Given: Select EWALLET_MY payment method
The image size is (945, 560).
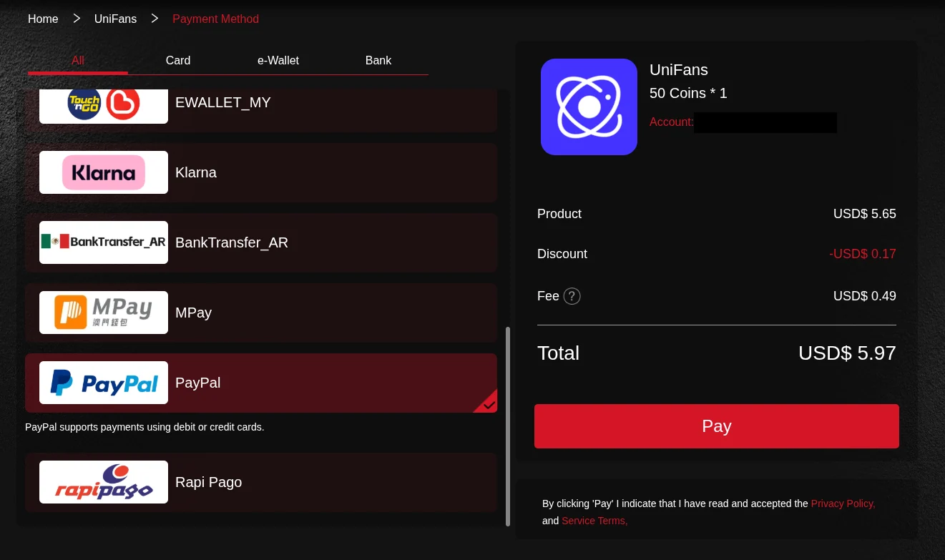Looking at the screenshot, I should pos(261,109).
